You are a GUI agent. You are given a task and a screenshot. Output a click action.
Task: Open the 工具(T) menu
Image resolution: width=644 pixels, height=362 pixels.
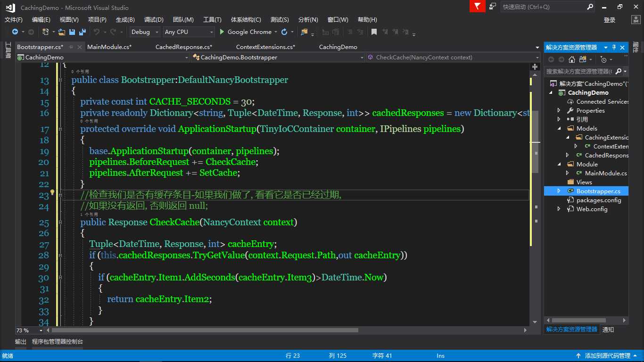(x=212, y=20)
